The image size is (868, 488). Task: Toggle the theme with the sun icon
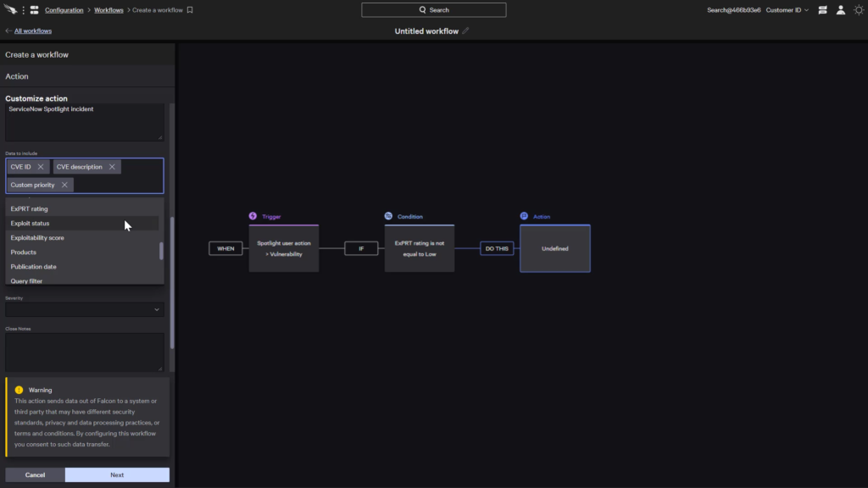pyautogui.click(x=860, y=9)
